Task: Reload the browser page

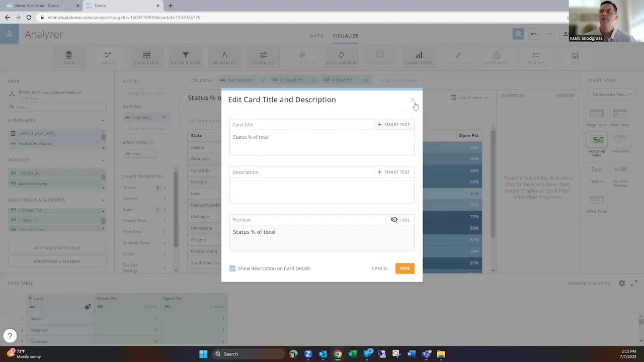Action: (29, 18)
